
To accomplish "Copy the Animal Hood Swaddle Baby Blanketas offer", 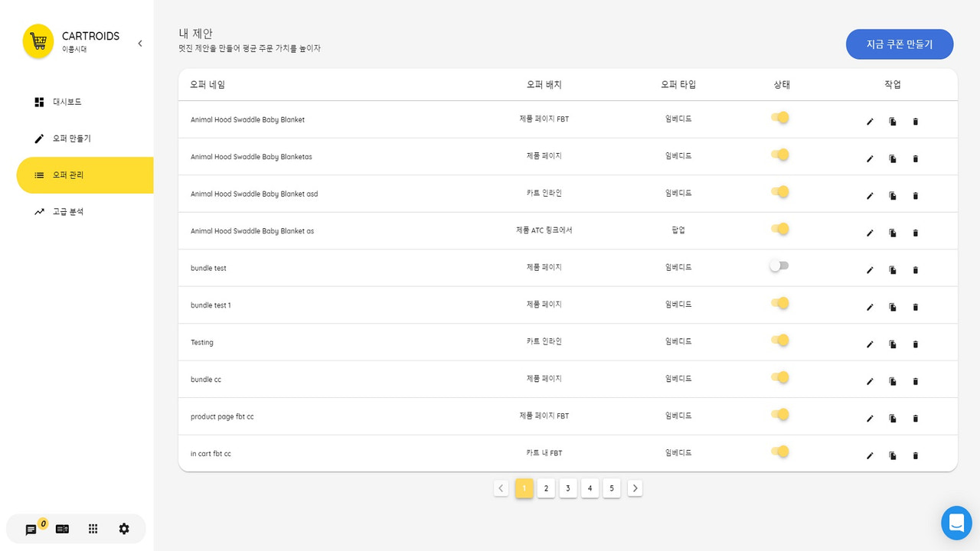I will [893, 159].
